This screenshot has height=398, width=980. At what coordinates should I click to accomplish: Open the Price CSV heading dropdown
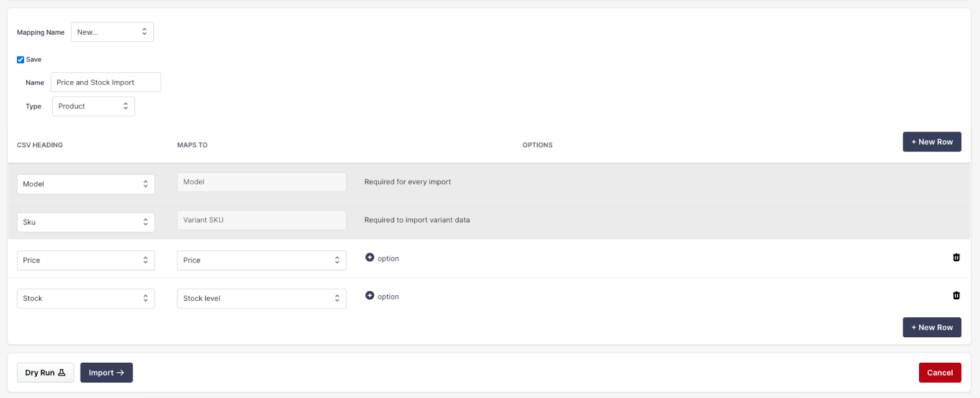pyautogui.click(x=85, y=260)
